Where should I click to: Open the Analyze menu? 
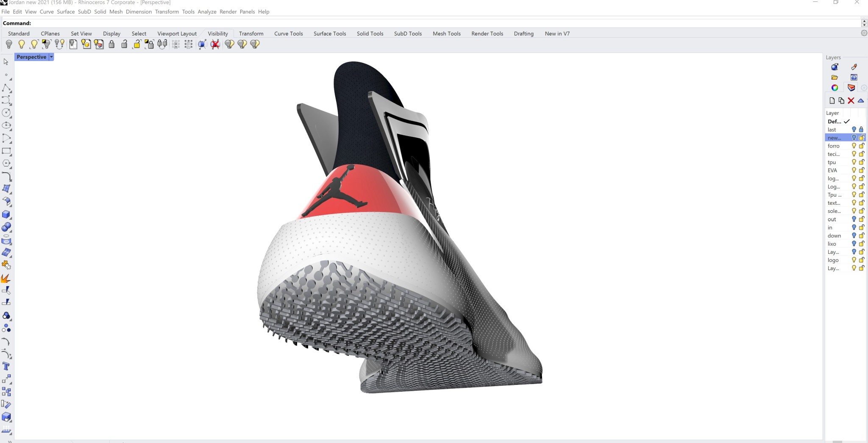click(207, 11)
